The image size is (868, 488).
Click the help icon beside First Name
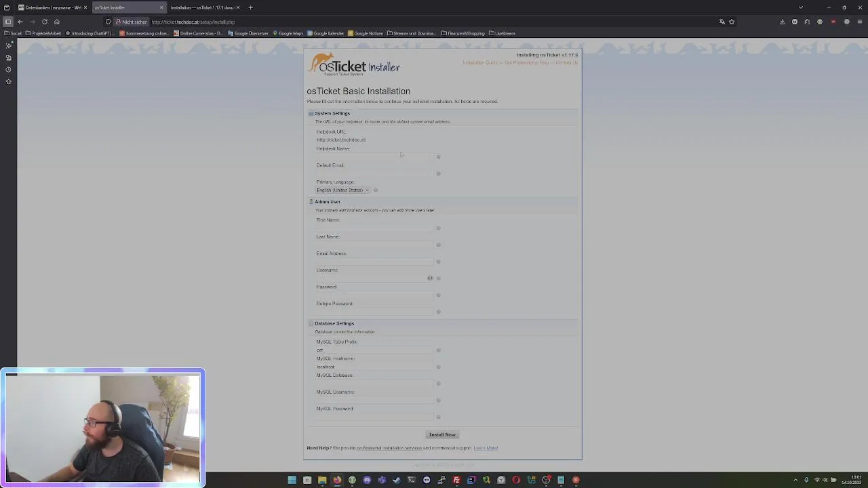(x=438, y=228)
